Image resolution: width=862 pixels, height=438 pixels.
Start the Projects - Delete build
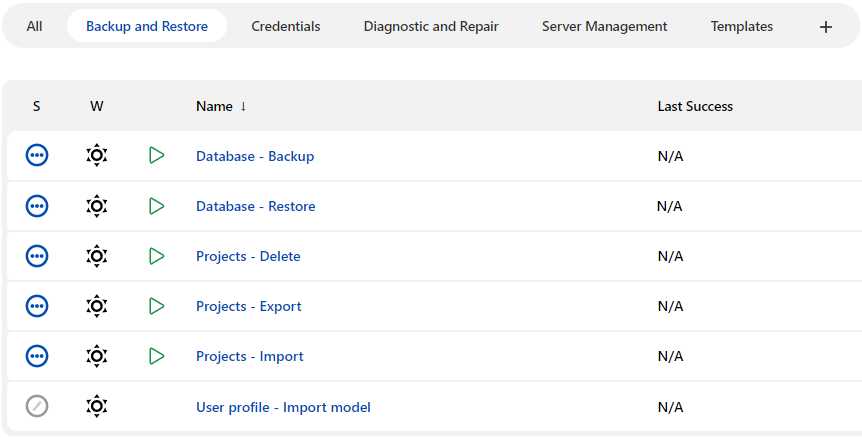coord(156,256)
